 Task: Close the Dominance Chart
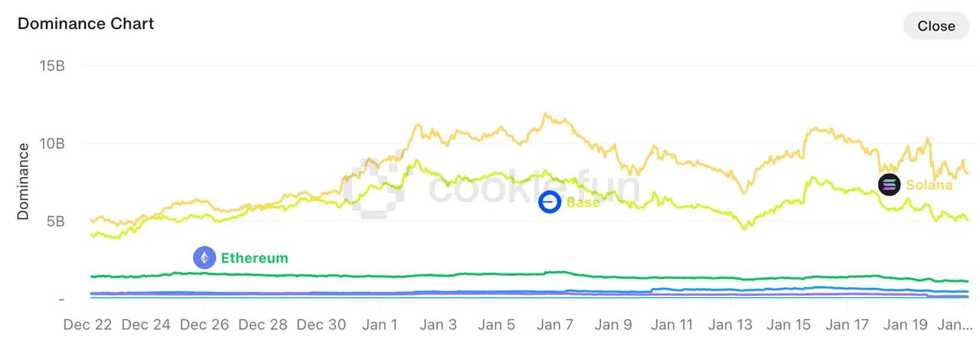tap(936, 26)
